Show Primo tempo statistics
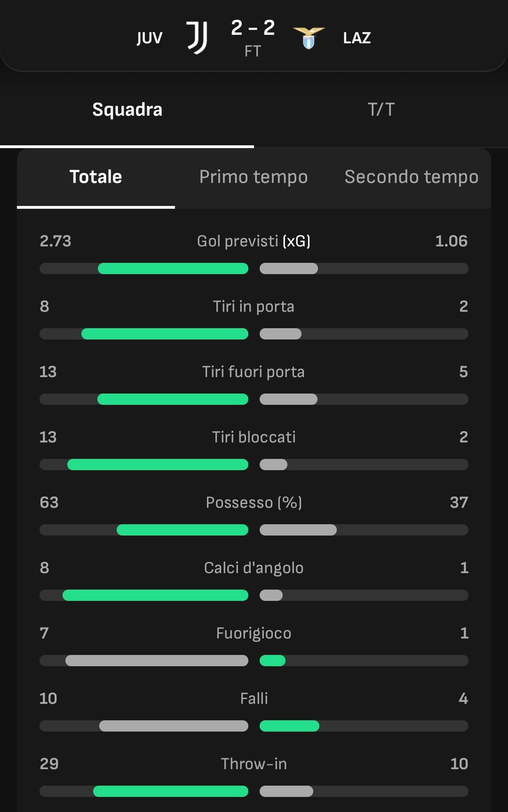This screenshot has width=508, height=812. coord(254,177)
